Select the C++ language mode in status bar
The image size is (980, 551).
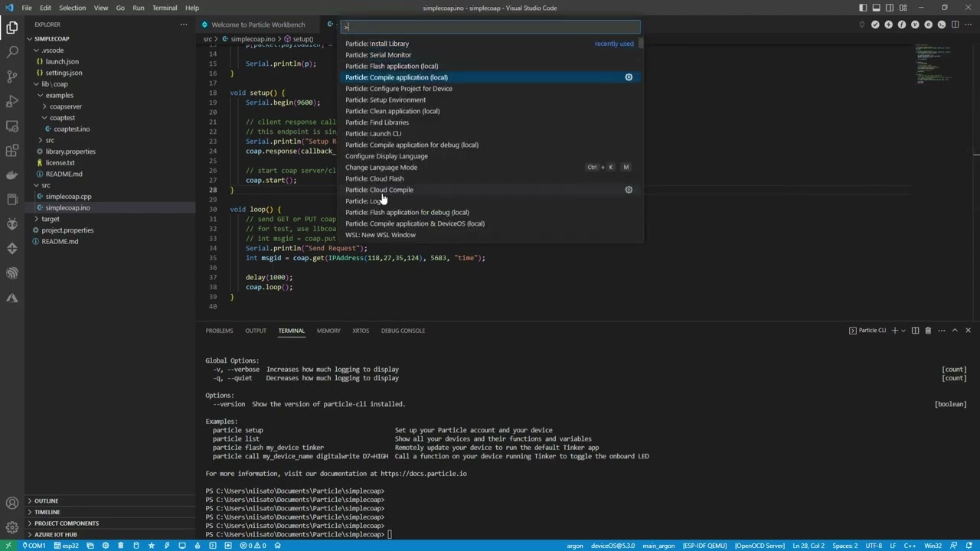tap(910, 546)
